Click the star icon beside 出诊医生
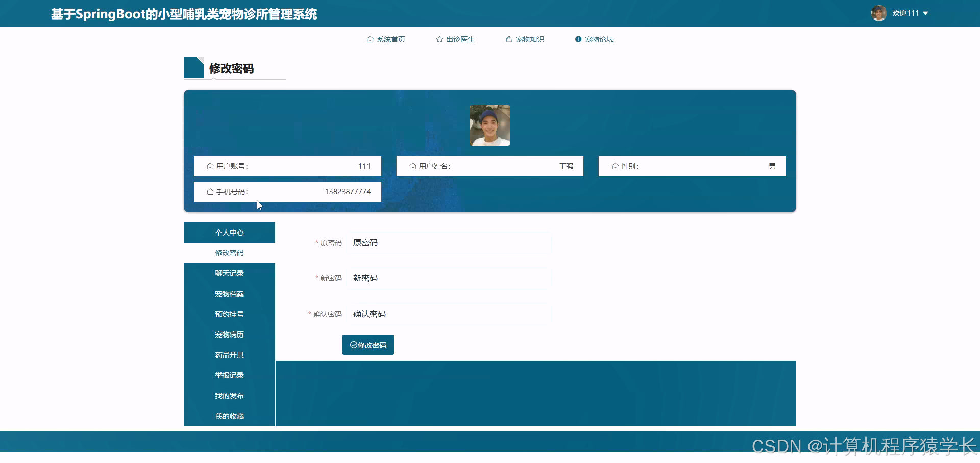The width and height of the screenshot is (980, 463). click(438, 39)
